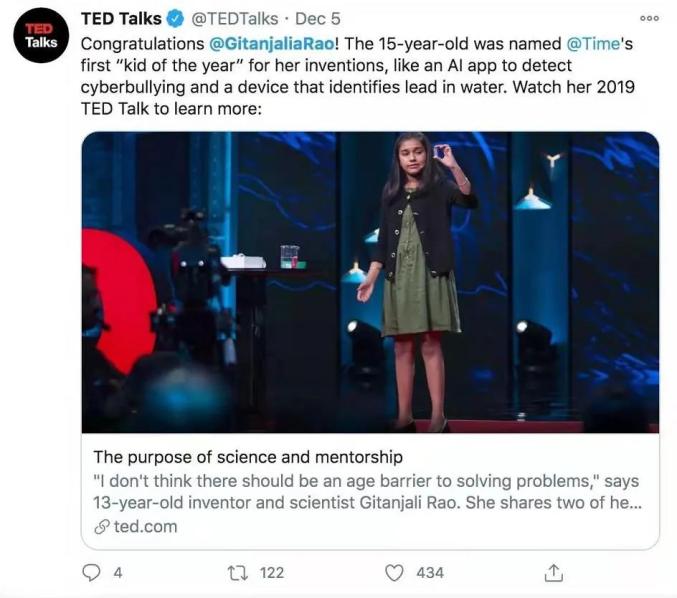Open the tweet's three-dot more menu
Viewport: 677px width, 598px height.
(x=649, y=19)
